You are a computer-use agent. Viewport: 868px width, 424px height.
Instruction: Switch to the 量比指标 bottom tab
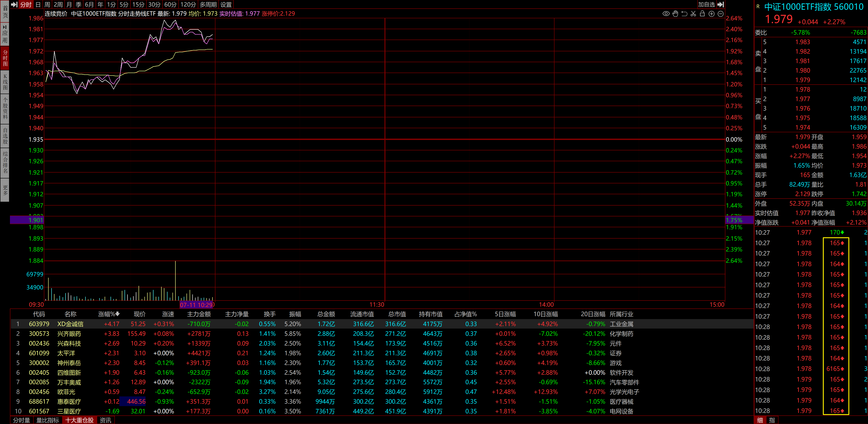47,420
